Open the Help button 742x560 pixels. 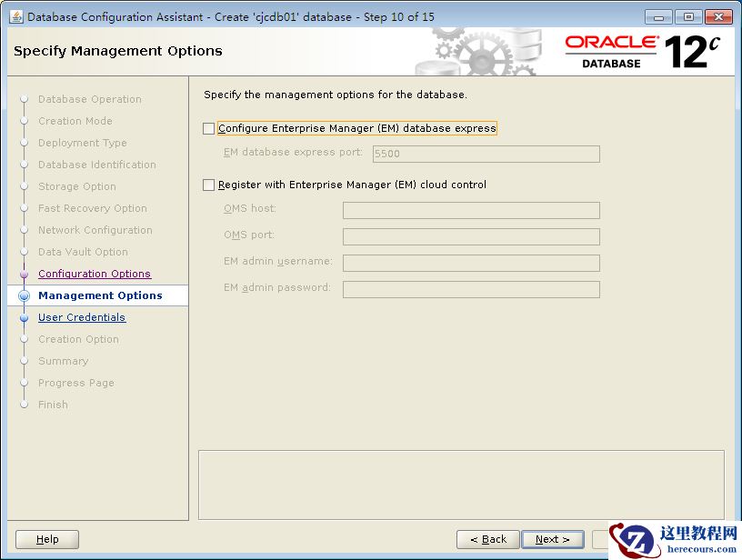coord(47,539)
